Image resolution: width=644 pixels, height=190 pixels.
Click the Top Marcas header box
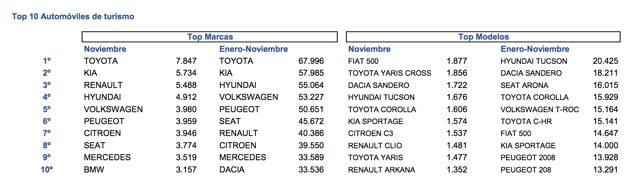point(210,37)
